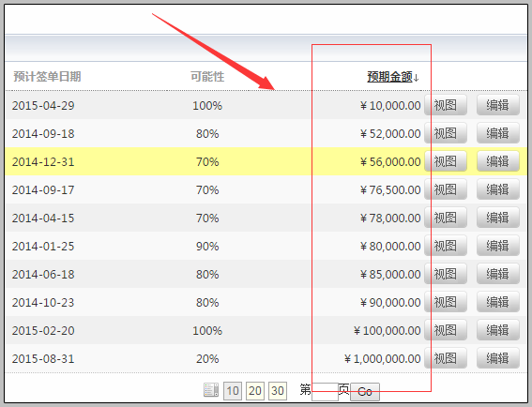Screen dimensions: 532x407
Task: Click 编辑 for the ¥80,000.00 row
Action: coord(497,246)
